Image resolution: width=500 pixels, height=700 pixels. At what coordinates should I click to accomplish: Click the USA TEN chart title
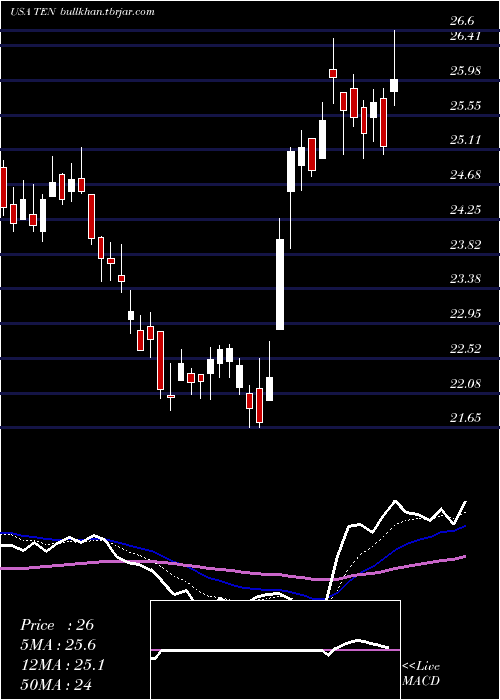tap(33, 12)
